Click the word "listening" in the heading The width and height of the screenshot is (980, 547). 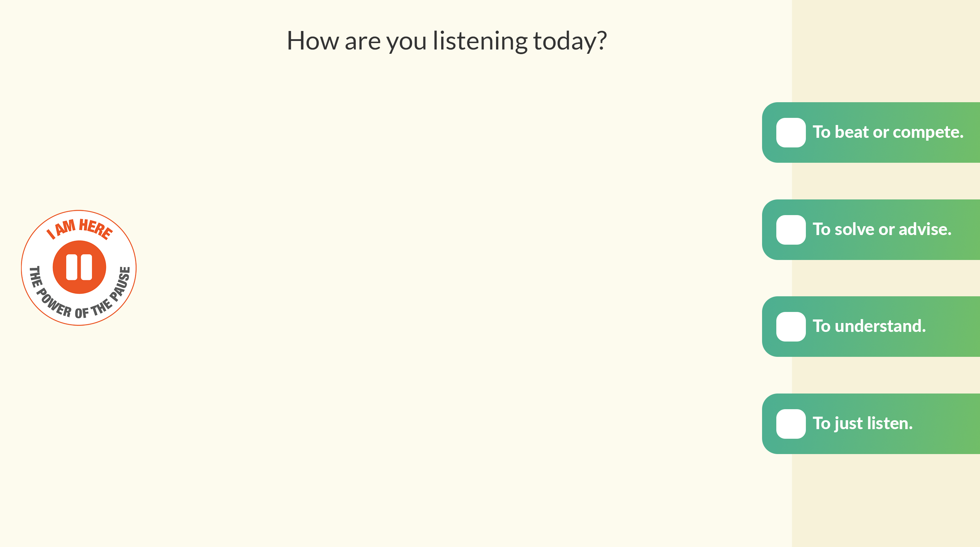click(480, 41)
